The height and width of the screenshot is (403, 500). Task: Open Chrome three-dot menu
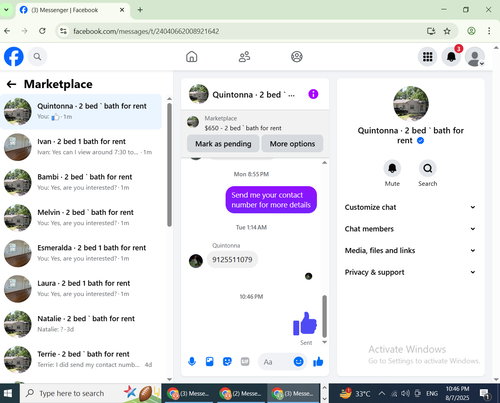pos(489,31)
